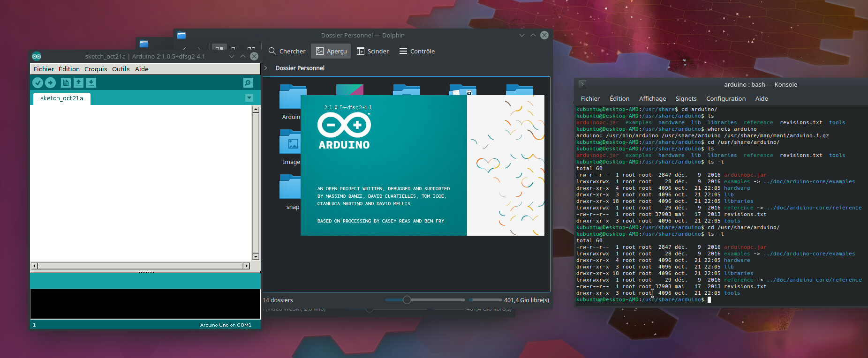Select the details view mode button in Dolphin
868x358 pixels.
[x=251, y=48]
